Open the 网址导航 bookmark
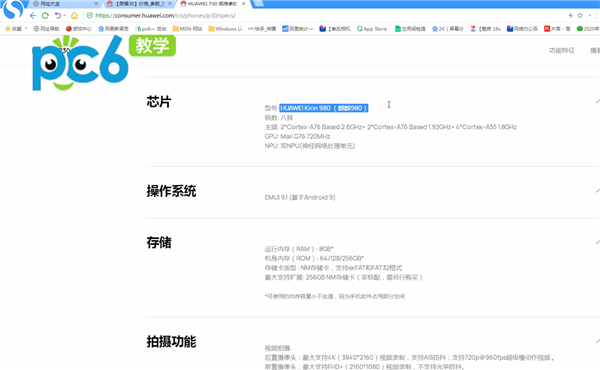600x370 pixels. coord(46,29)
